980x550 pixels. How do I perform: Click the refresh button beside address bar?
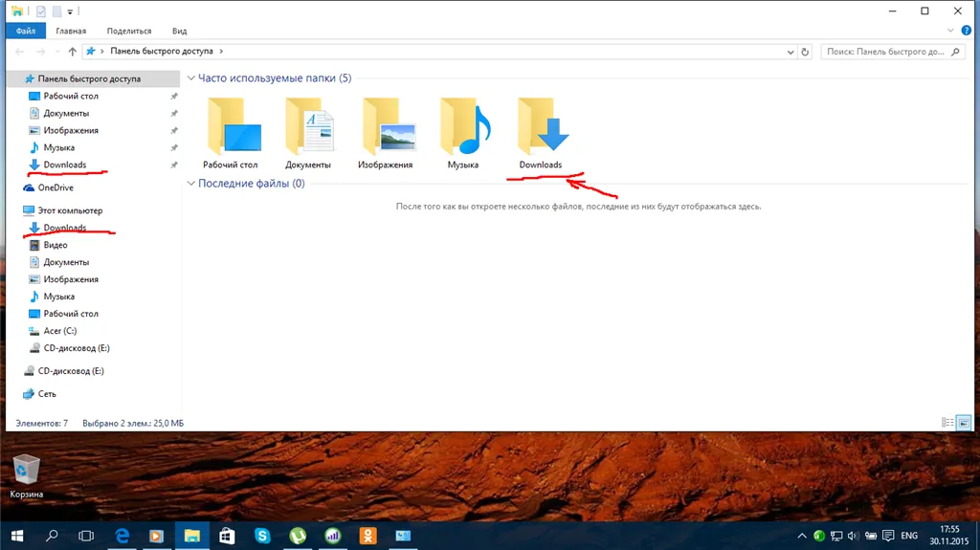point(805,52)
